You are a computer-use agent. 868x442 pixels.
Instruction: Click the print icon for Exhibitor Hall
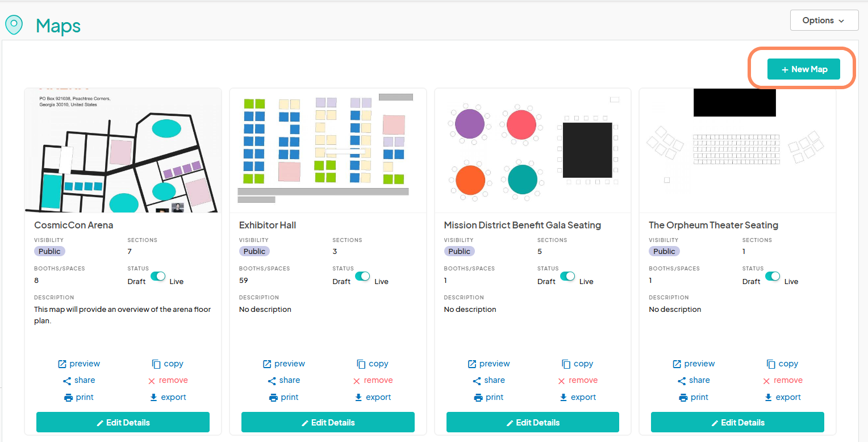click(273, 398)
